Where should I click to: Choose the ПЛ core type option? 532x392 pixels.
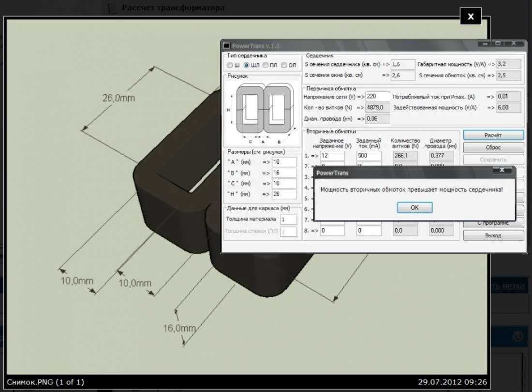[x=265, y=65]
